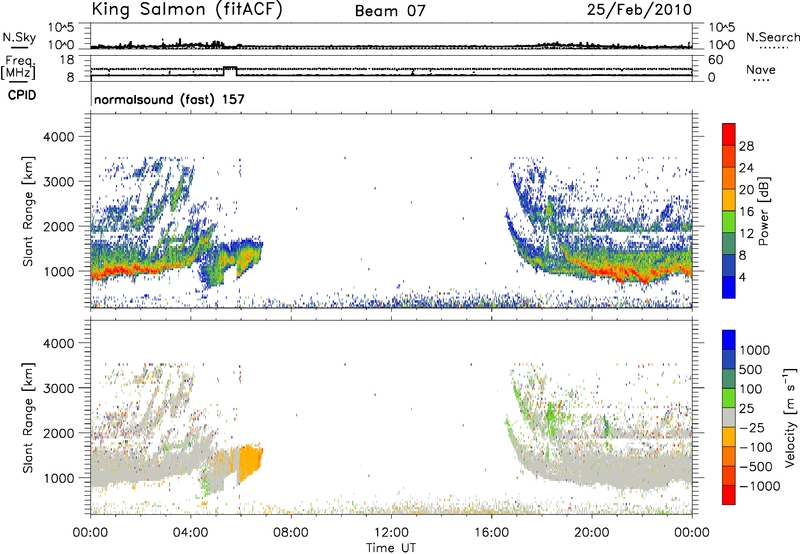Pick the light green 12-16 dB colorbar segment

(729, 223)
